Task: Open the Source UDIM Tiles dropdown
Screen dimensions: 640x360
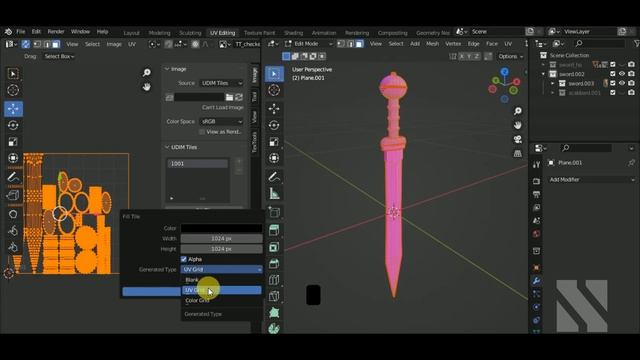Action: point(222,83)
